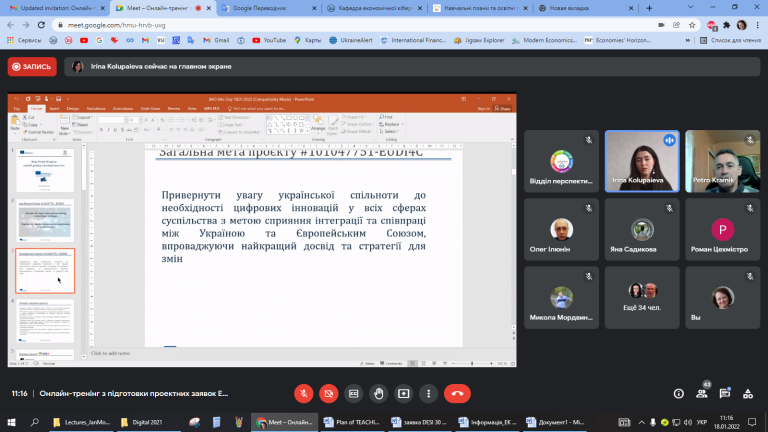Viewport: 768px width, 432px height.
Task: Open the Ещё 34 чел. tile
Action: coord(642,297)
